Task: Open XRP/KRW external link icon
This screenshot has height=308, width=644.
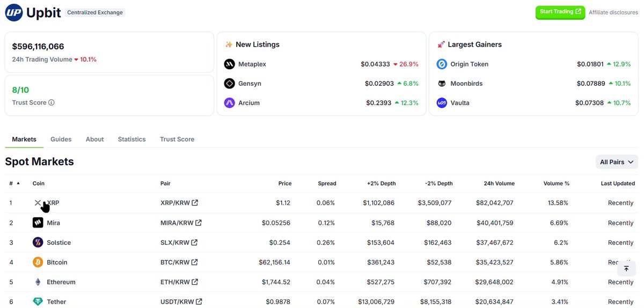Action: pos(195,203)
